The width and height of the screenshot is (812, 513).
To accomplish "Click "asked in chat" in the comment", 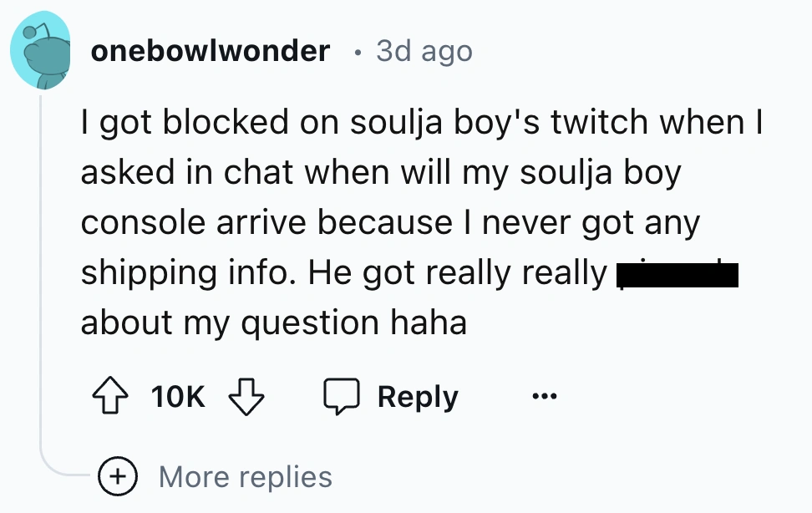I will [187, 173].
